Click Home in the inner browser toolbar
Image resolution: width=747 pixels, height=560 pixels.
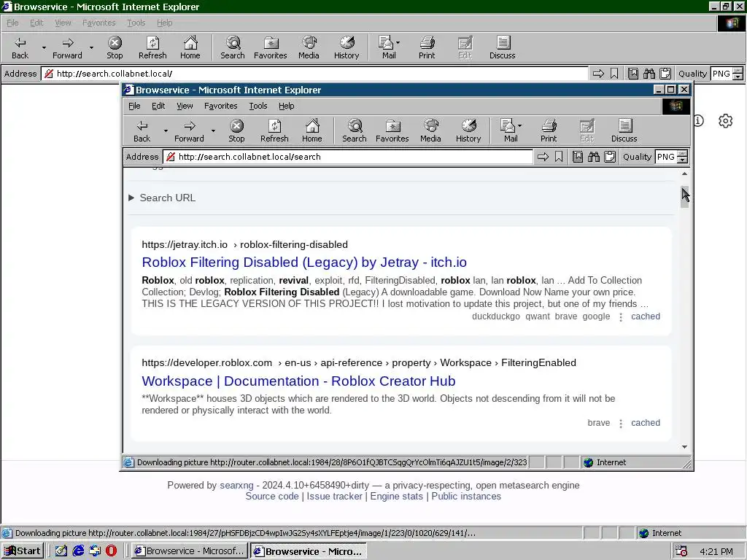[312, 131]
